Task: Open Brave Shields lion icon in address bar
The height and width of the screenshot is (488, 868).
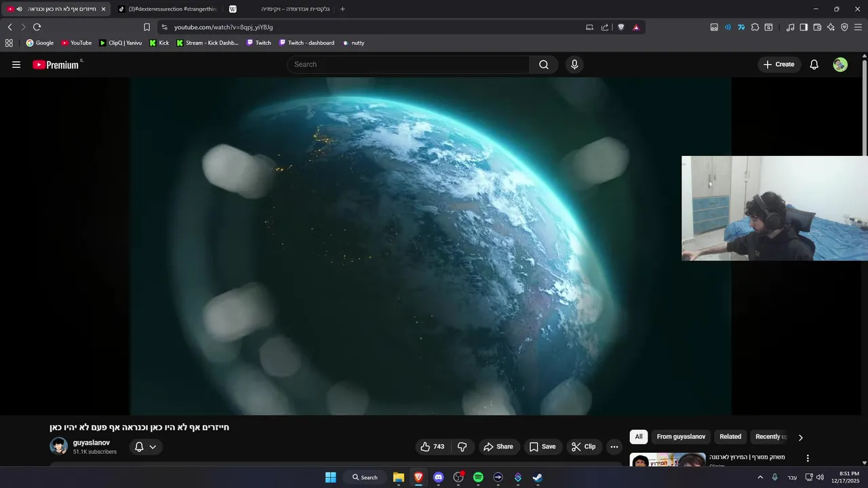Action: click(x=620, y=27)
